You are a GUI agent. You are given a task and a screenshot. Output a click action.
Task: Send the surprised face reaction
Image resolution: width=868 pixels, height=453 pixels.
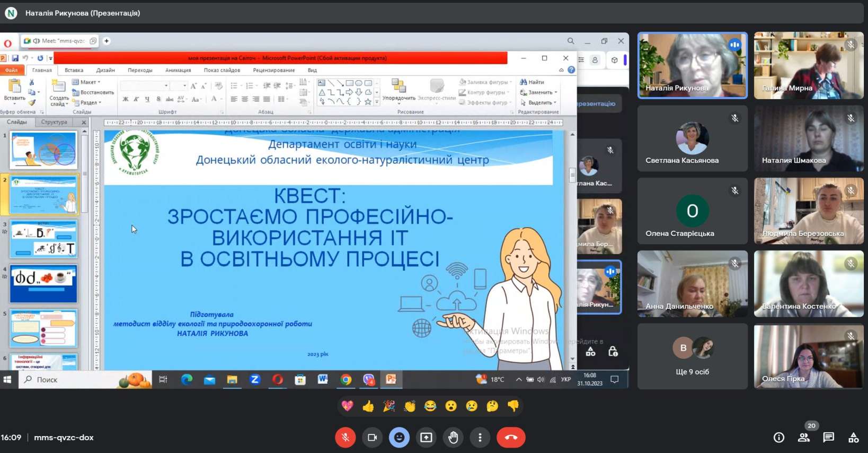click(x=451, y=406)
